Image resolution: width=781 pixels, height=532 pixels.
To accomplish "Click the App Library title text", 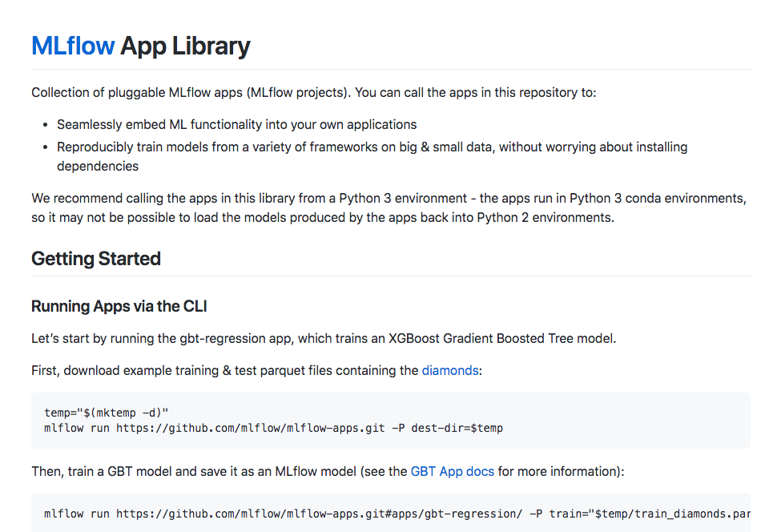I will click(185, 46).
